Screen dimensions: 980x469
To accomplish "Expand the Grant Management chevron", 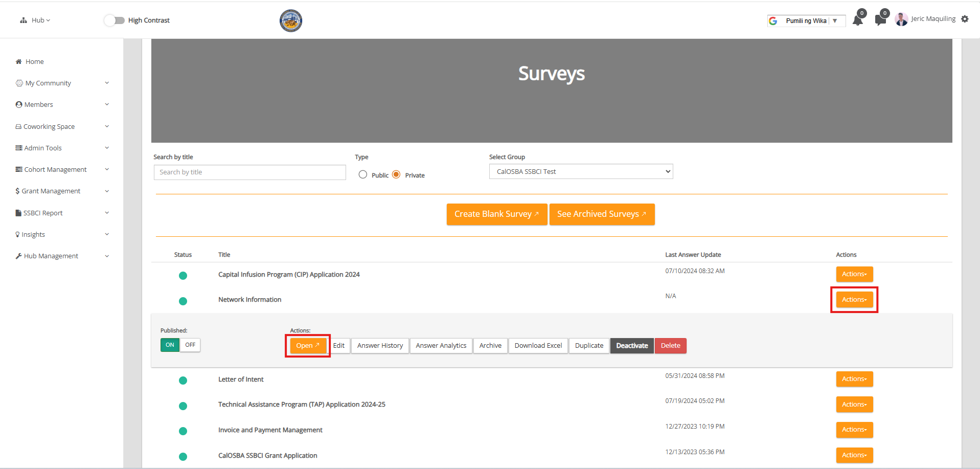I will 107,191.
